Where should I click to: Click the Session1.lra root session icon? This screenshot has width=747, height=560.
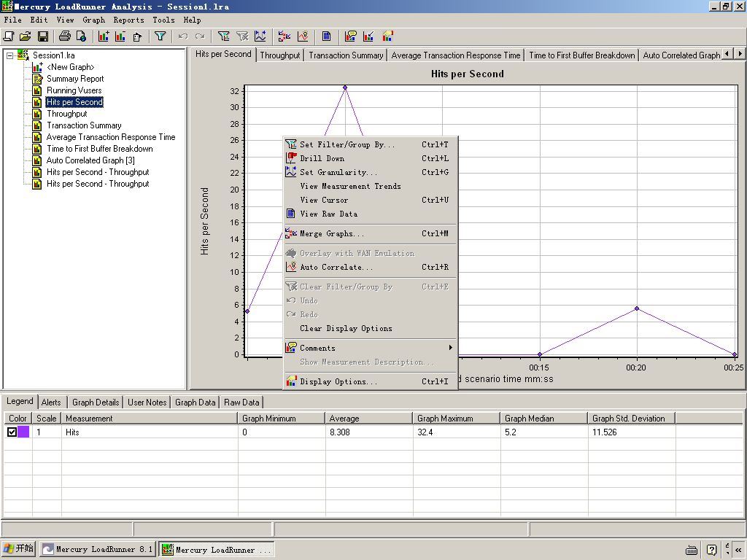pyautogui.click(x=23, y=55)
